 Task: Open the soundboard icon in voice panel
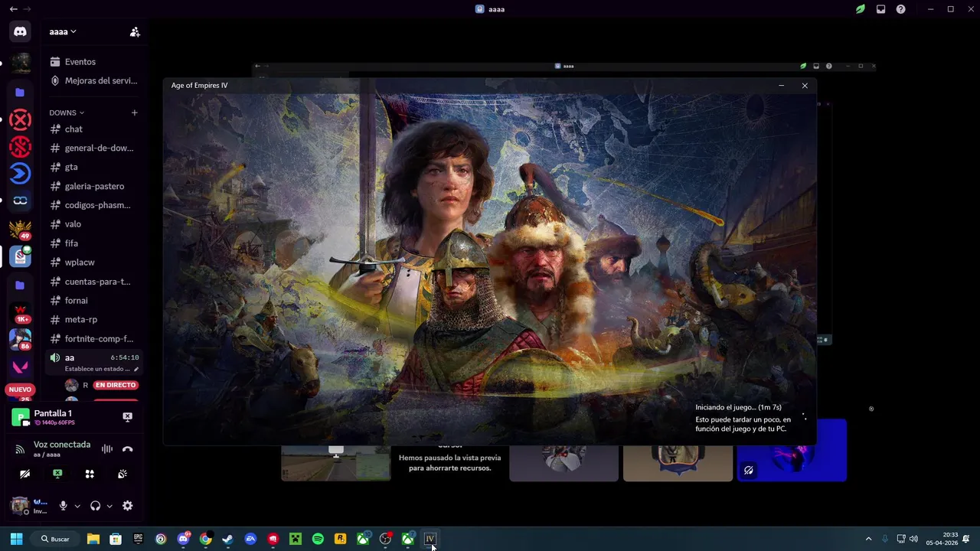click(x=122, y=474)
